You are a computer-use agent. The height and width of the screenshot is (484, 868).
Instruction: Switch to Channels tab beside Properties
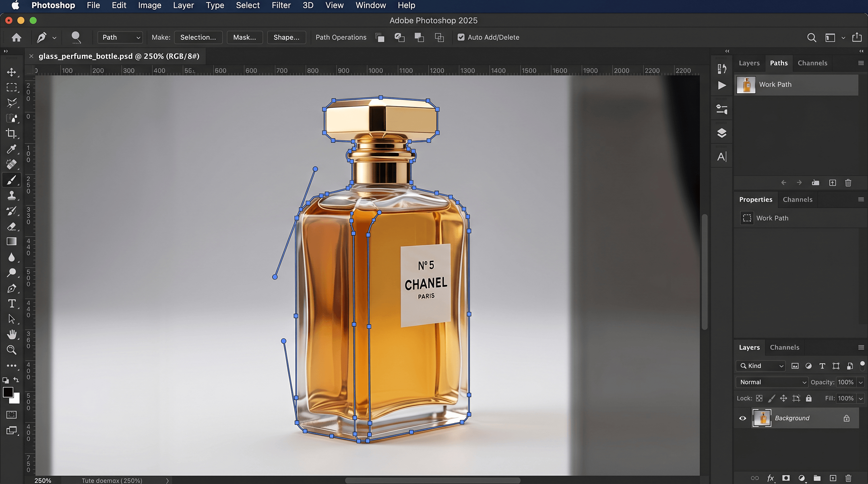tap(798, 199)
